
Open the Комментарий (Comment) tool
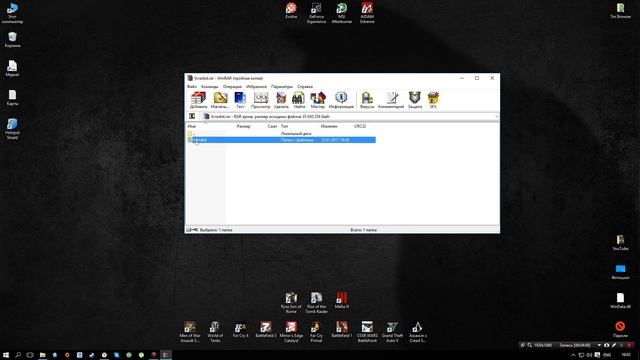[x=391, y=100]
